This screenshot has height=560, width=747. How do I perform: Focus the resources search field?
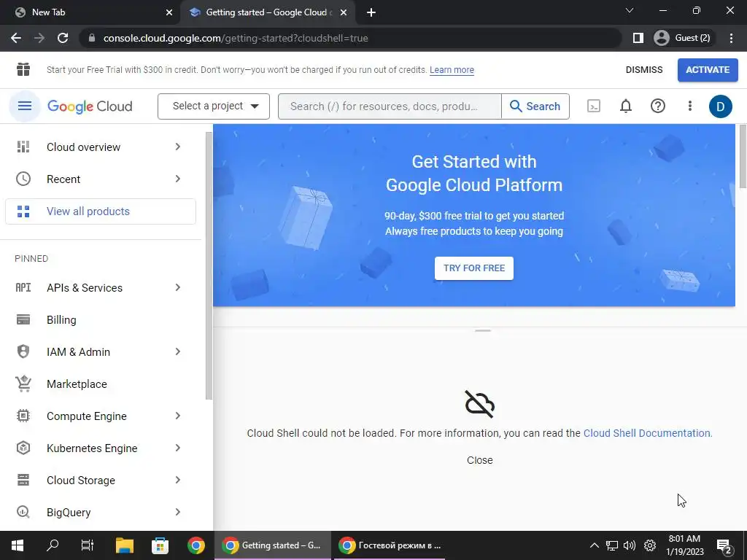390,106
